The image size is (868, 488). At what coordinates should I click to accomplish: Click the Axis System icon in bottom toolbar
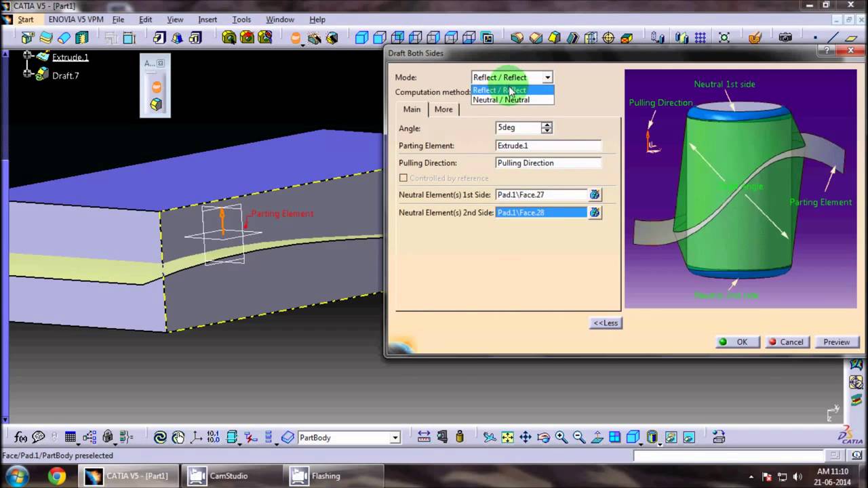[197, 438]
